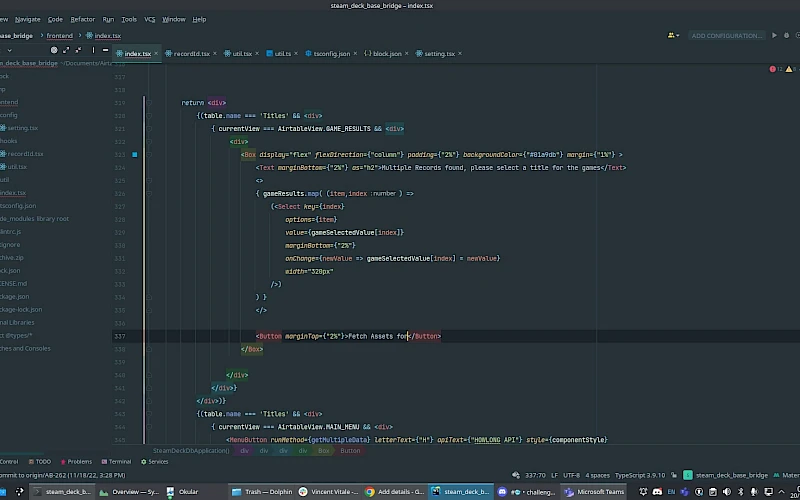Click the red error count indicator
Viewport: 800px width, 500px height.
[776, 69]
